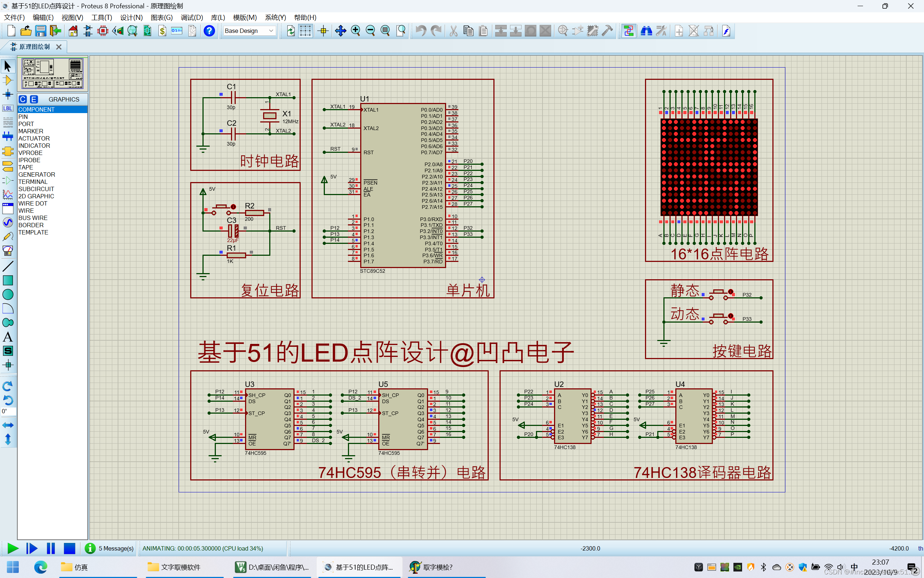Start simulation with the green Play button

[13, 548]
